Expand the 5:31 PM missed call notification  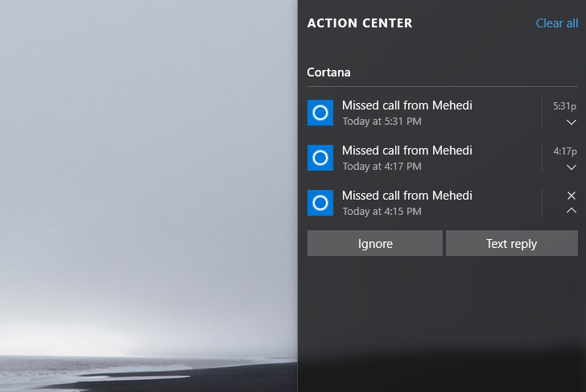571,122
